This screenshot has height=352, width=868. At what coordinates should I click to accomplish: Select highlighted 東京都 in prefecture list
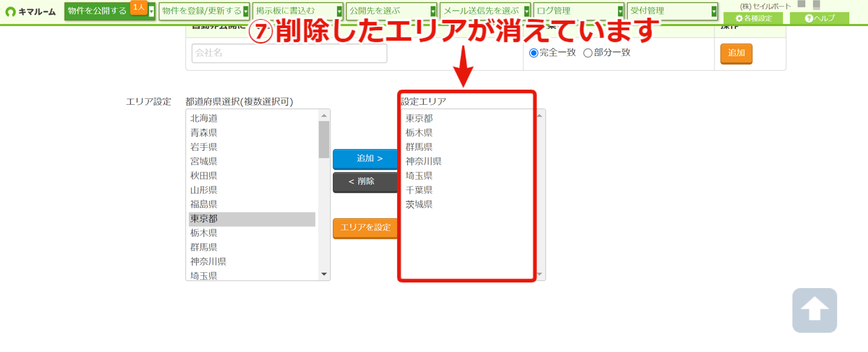[x=252, y=219]
